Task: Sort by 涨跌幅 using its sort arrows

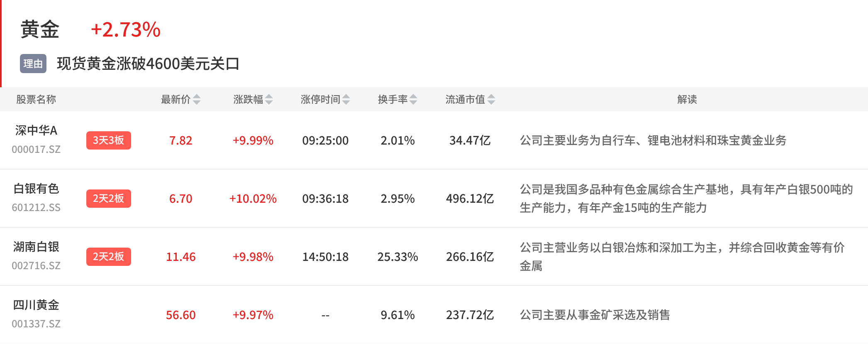Action: tap(269, 99)
